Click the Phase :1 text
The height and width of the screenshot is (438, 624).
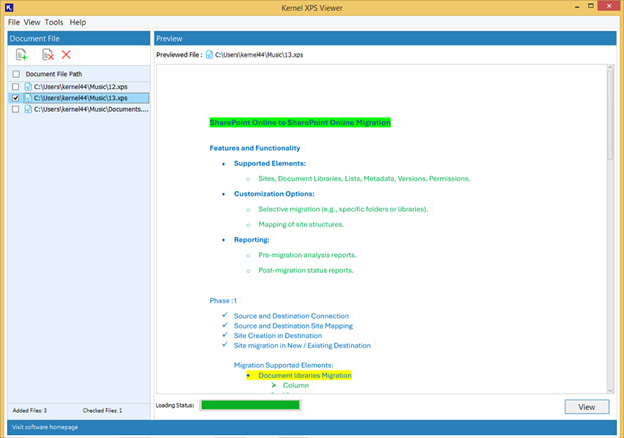(x=223, y=301)
